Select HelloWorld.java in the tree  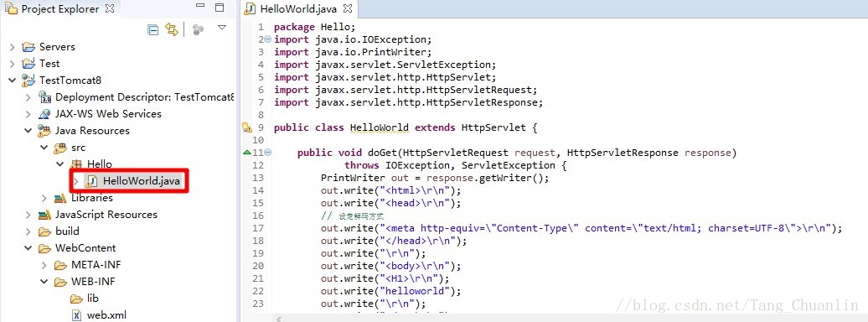coord(142,181)
